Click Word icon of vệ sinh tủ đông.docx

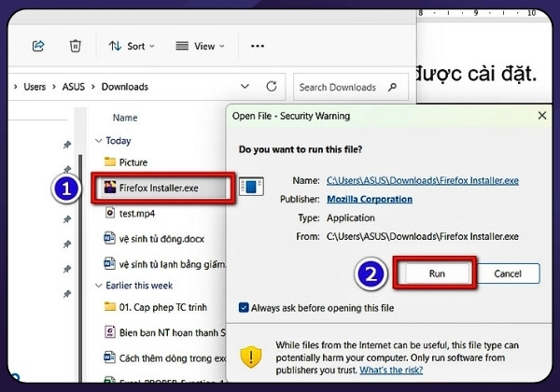tap(109, 238)
